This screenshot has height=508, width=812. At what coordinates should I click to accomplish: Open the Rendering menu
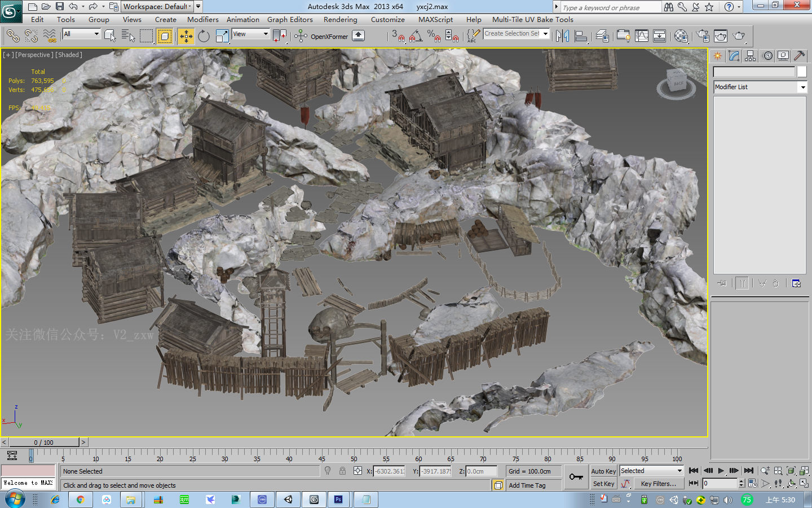click(x=340, y=19)
